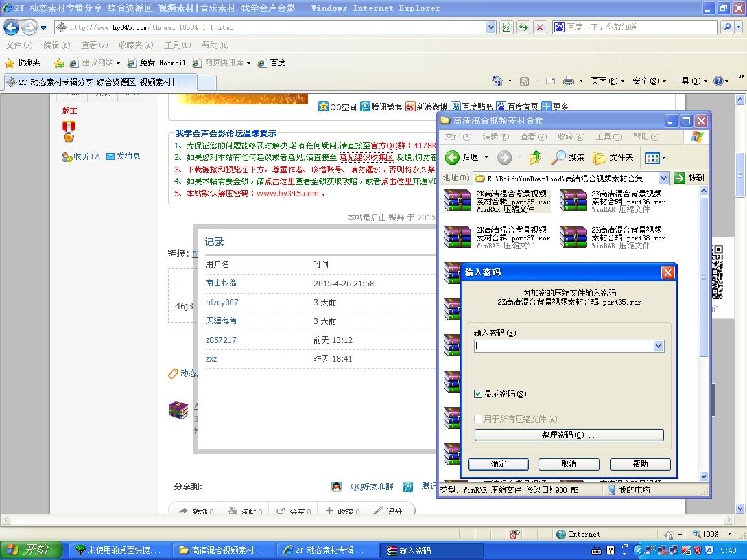
Task: Select the part36.rar archive file icon
Action: [573, 200]
